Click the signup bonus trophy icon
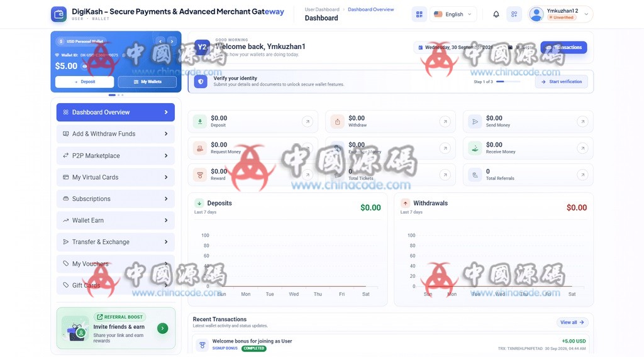Viewport: 644px width, 357px height. pos(202,344)
